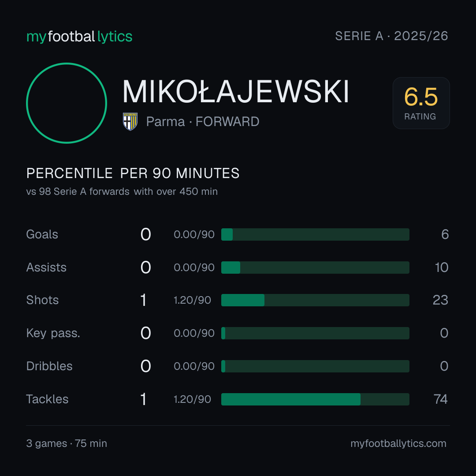Viewport: 476px width, 476px height.
Task: Select the Serie A 2025/26 season label
Action: (x=392, y=36)
